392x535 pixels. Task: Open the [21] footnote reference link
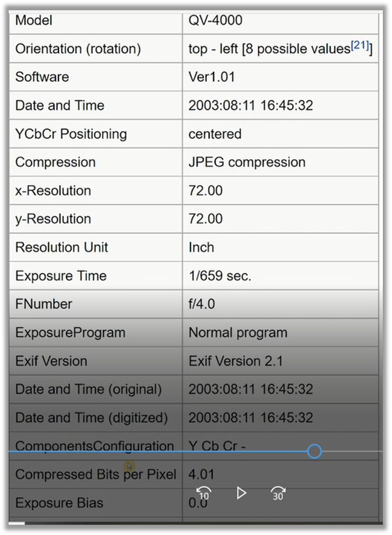[360, 47]
